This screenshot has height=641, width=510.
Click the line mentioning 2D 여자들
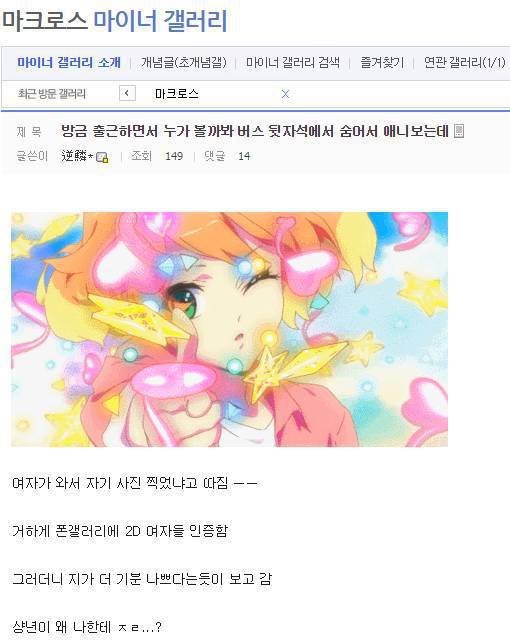(x=120, y=531)
